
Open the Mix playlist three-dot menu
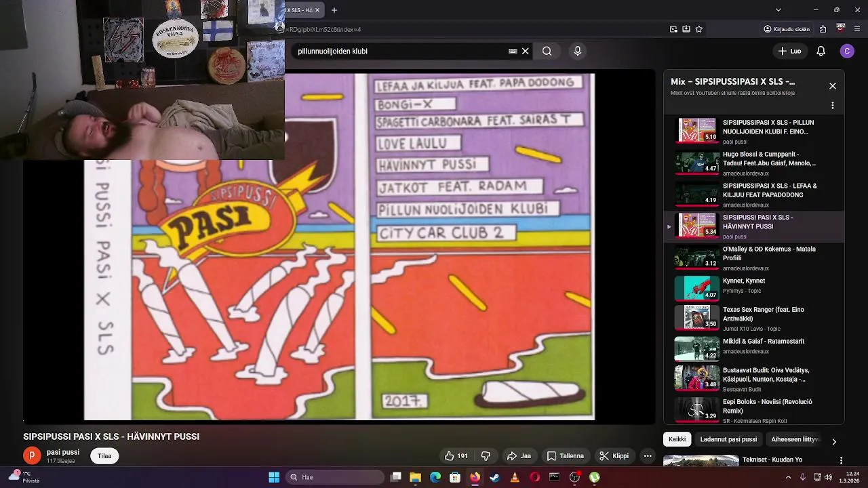point(833,106)
